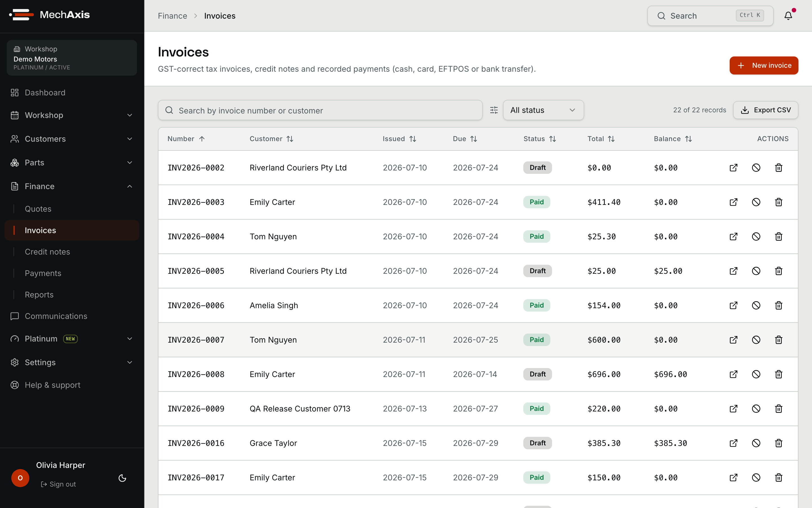Open invoice INV2026-0003 external link icon
The image size is (812, 508).
pos(734,202)
